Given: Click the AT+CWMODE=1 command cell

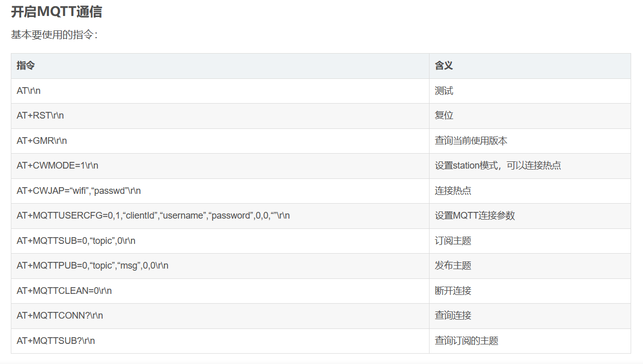Looking at the screenshot, I should click(x=57, y=166).
